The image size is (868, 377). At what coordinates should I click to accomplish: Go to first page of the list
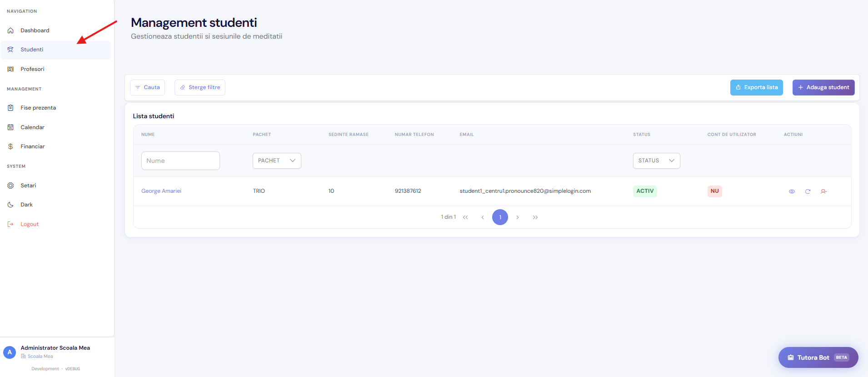point(465,217)
